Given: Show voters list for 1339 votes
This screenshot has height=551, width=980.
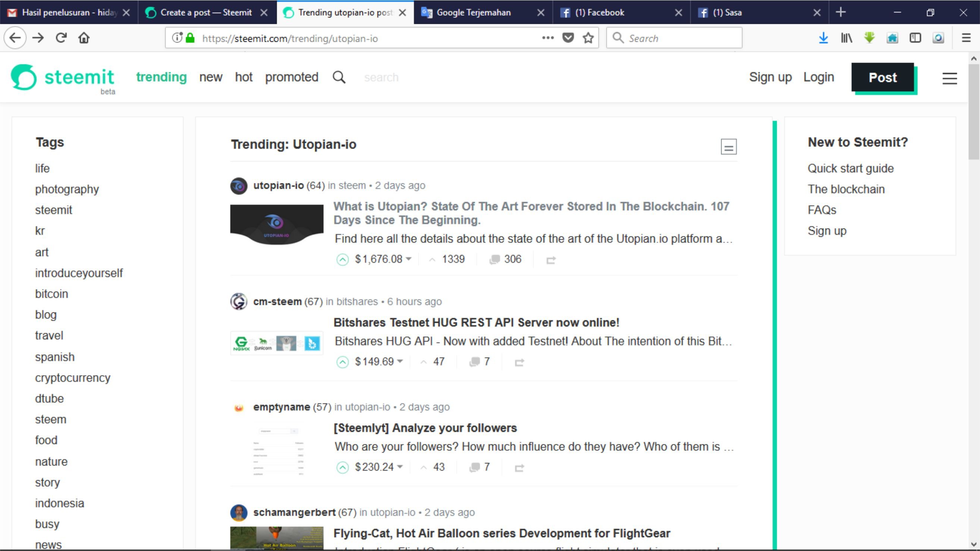Looking at the screenshot, I should point(447,259).
